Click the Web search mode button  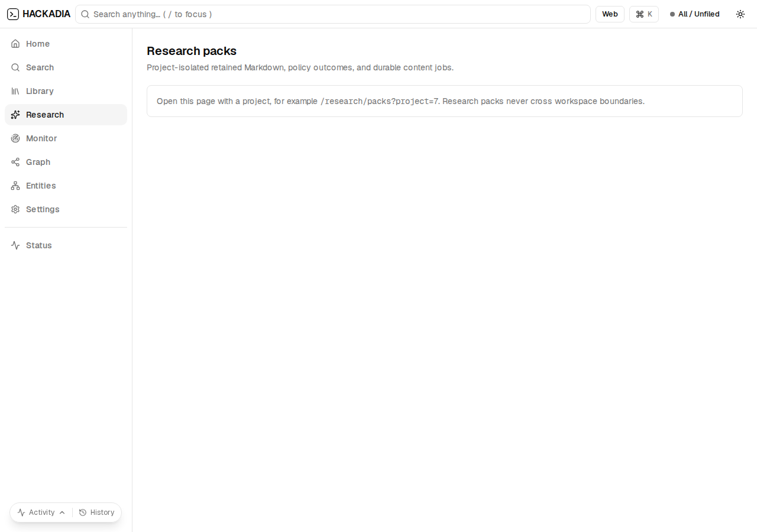610,14
